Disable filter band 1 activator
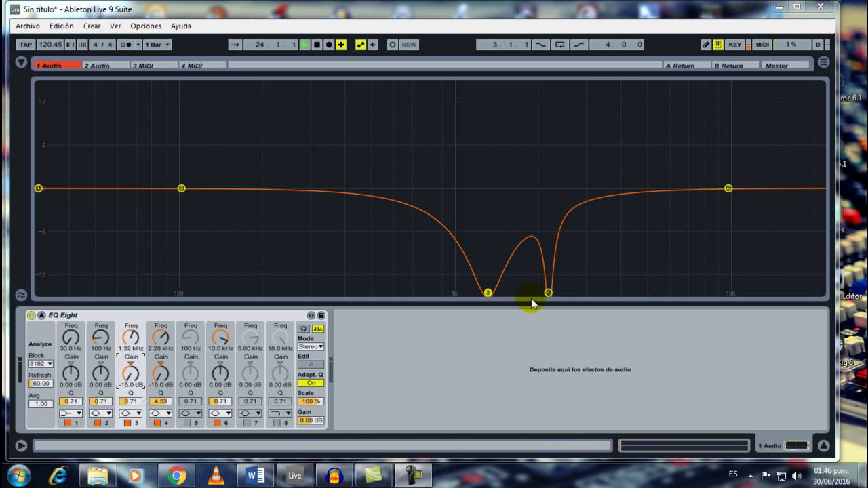The height and width of the screenshot is (488, 868). tap(67, 423)
